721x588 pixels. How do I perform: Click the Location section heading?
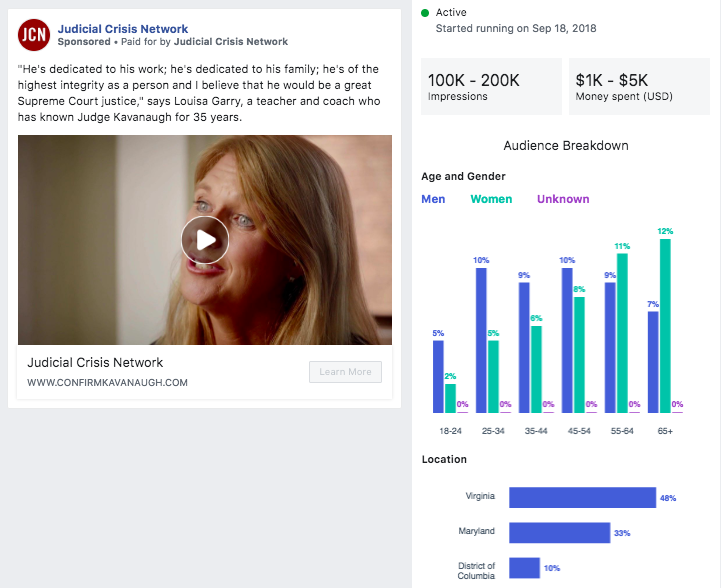pos(444,459)
